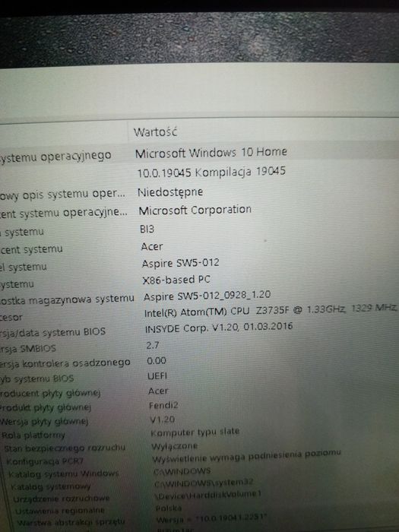
Task: Click the ent systemu operacyjne... label
Action: (63, 213)
